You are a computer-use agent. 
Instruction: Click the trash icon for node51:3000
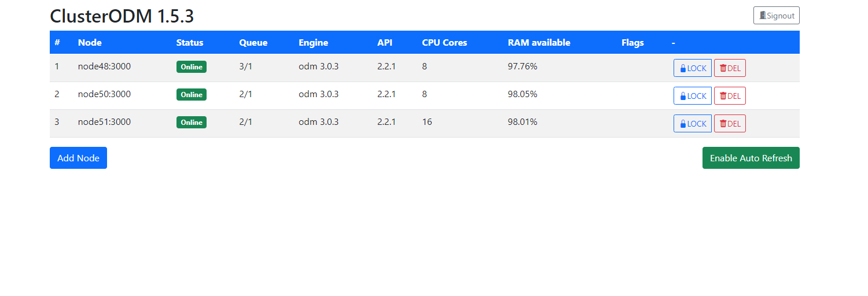723,124
